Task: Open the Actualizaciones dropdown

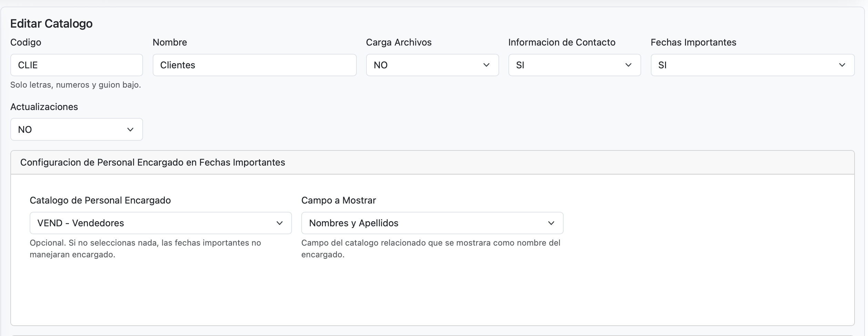Action: [76, 129]
